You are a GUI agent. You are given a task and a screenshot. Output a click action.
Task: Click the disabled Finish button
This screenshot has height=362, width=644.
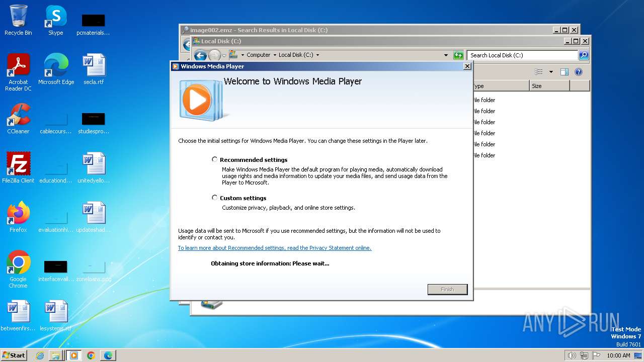pos(447,289)
